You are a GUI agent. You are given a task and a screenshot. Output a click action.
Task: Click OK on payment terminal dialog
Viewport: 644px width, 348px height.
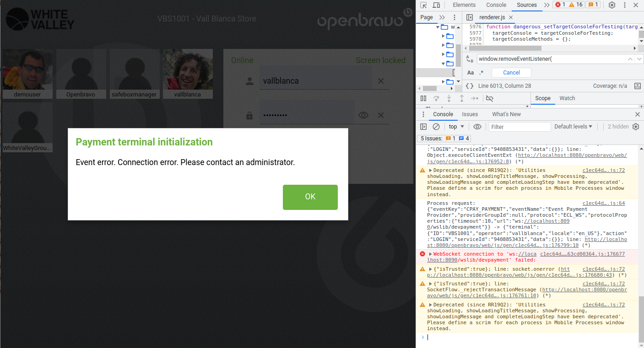(310, 197)
